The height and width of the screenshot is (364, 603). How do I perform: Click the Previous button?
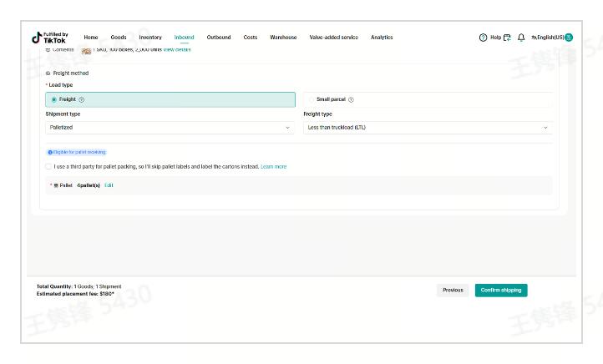[x=453, y=291]
